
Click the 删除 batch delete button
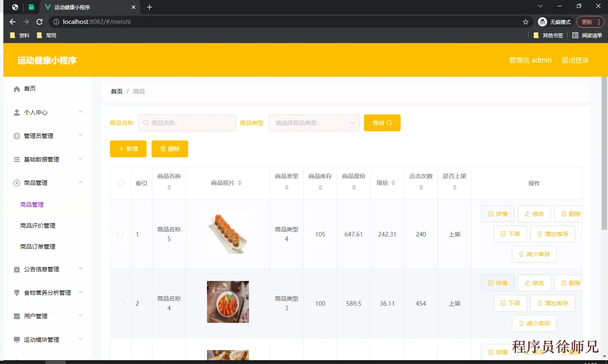click(170, 149)
